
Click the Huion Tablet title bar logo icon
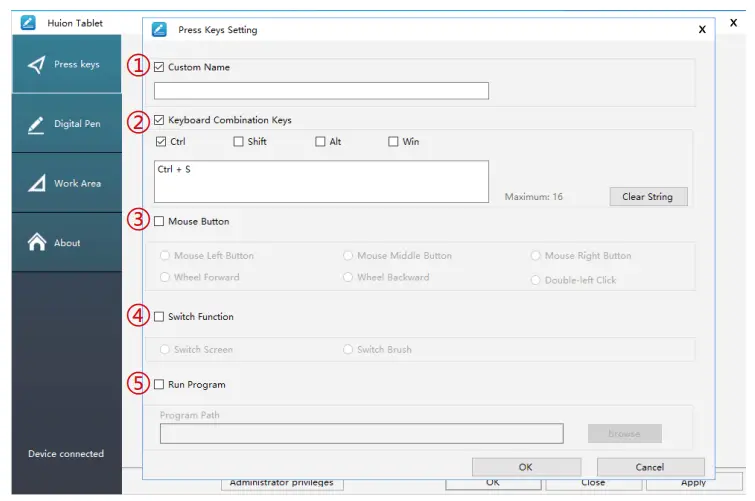28,23
